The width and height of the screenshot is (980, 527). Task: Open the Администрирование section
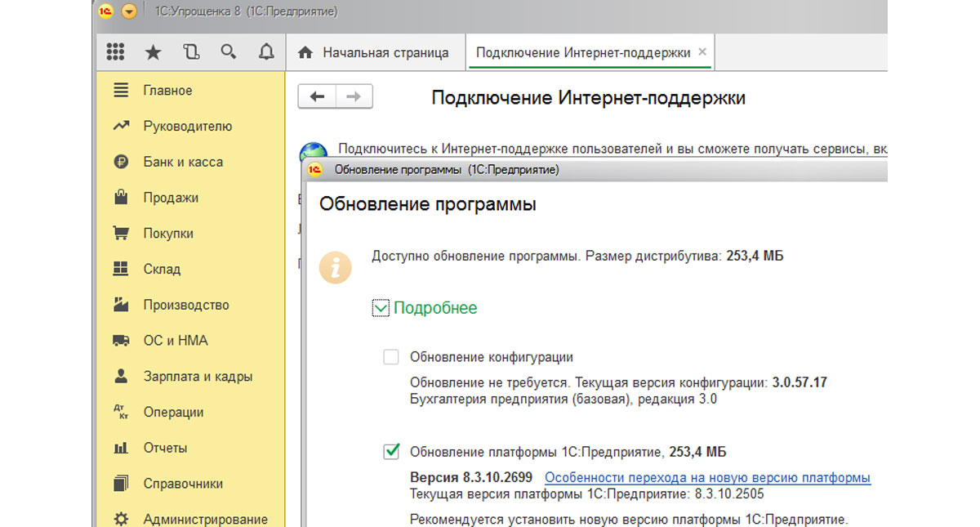tap(190, 519)
